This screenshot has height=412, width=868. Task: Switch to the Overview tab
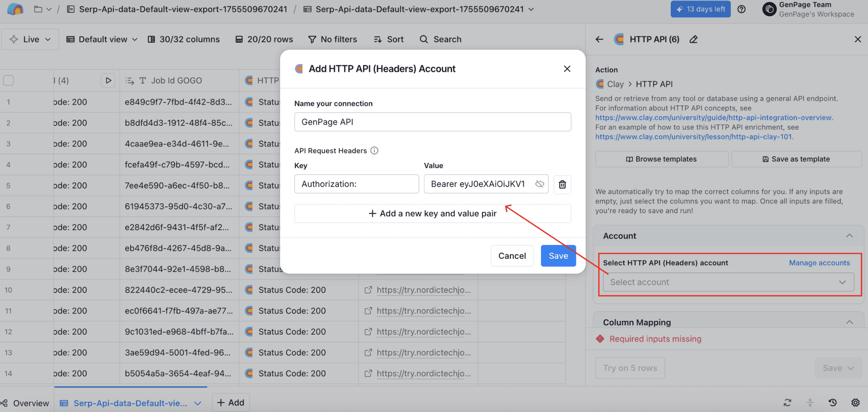click(x=26, y=403)
